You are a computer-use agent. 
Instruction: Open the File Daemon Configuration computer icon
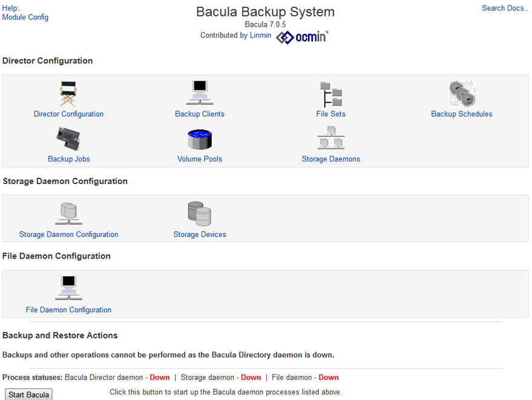[68, 288]
